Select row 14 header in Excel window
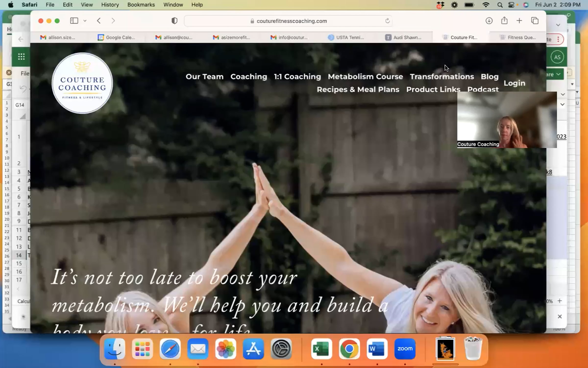Image resolution: width=588 pixels, height=368 pixels. pos(19,255)
